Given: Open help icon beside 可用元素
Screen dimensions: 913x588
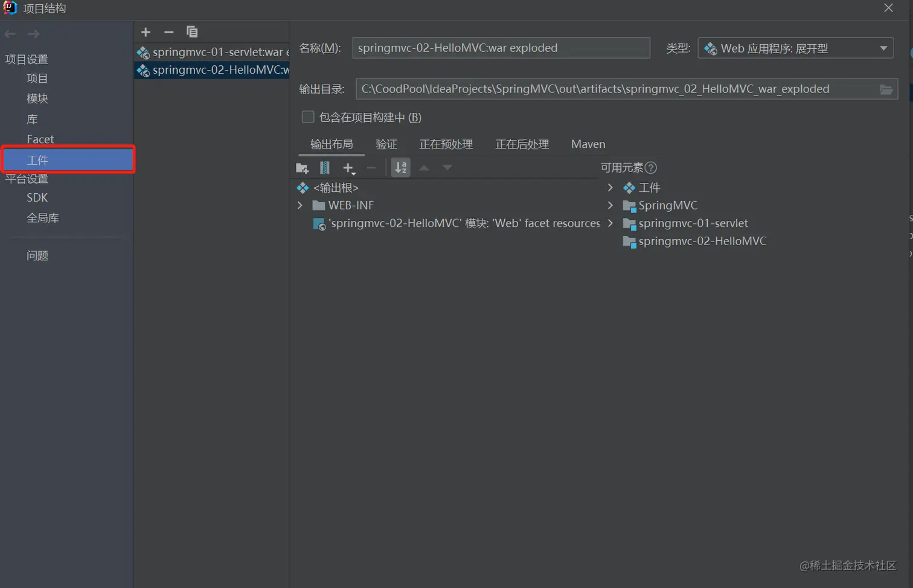Looking at the screenshot, I should coord(651,168).
